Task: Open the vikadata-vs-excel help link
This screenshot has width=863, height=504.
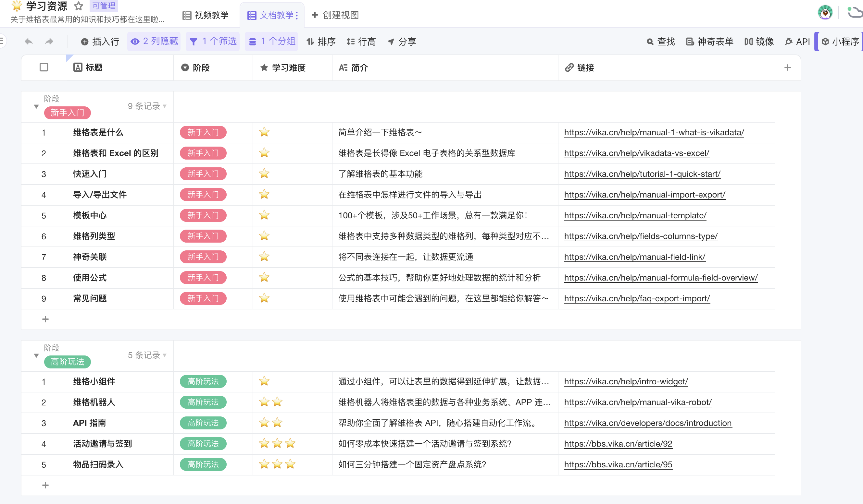Action: (x=636, y=153)
